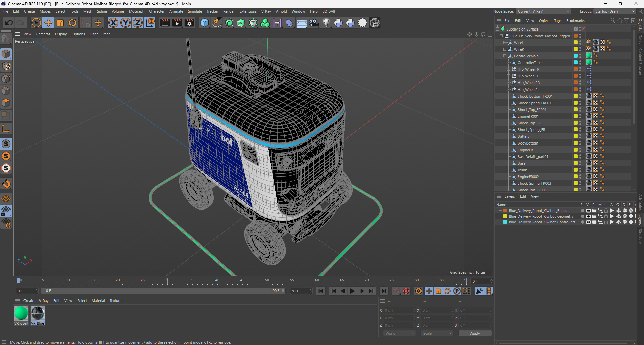Select the Rotate tool in toolbar
The image size is (644, 345).
(72, 23)
